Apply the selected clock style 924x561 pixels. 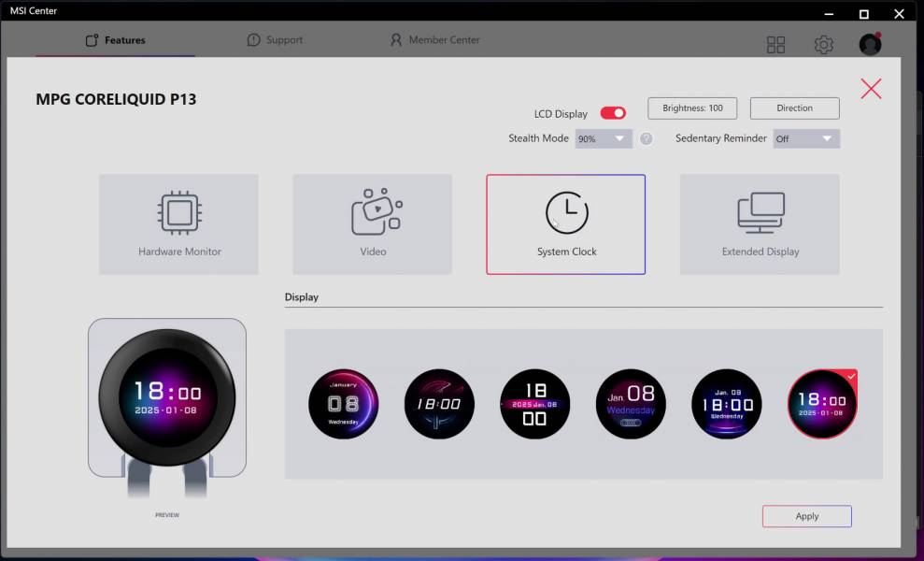coord(806,516)
